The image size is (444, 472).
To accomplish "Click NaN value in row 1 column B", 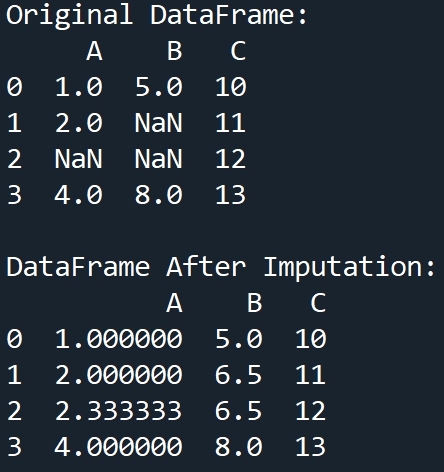I will pos(159,123).
